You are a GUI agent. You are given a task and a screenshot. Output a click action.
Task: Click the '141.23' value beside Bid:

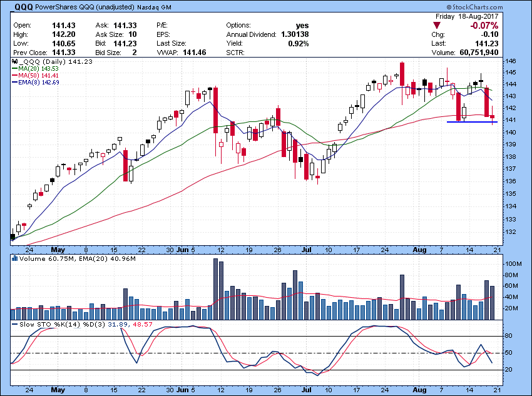click(x=125, y=43)
